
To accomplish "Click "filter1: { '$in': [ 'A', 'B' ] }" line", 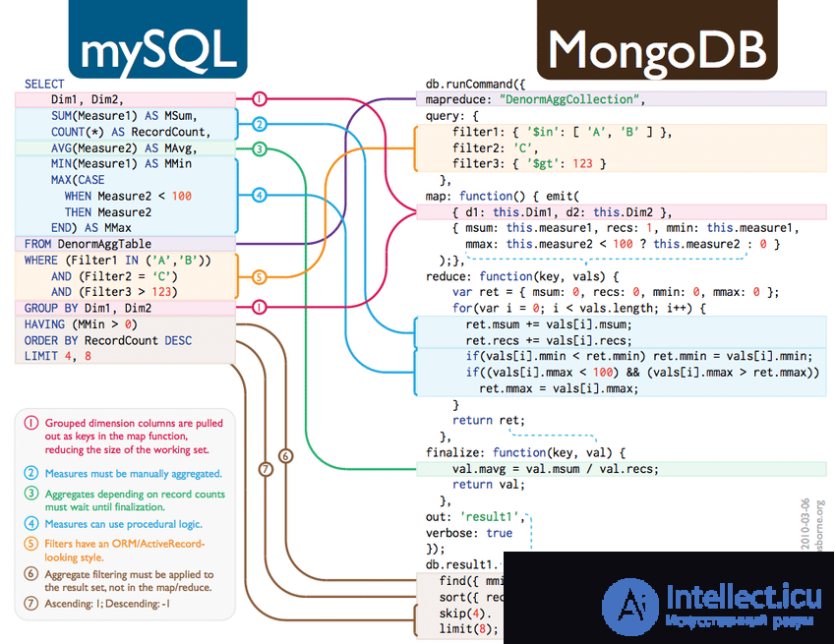I will (562, 132).
